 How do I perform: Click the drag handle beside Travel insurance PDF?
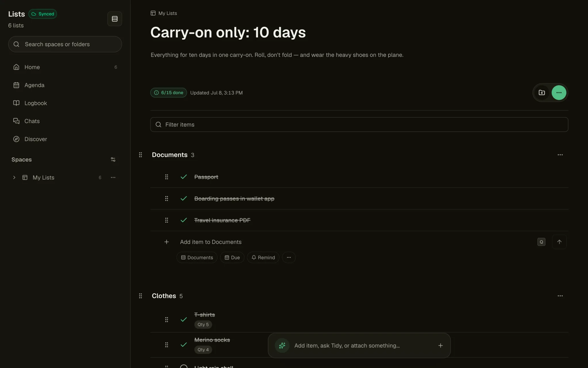click(x=167, y=220)
